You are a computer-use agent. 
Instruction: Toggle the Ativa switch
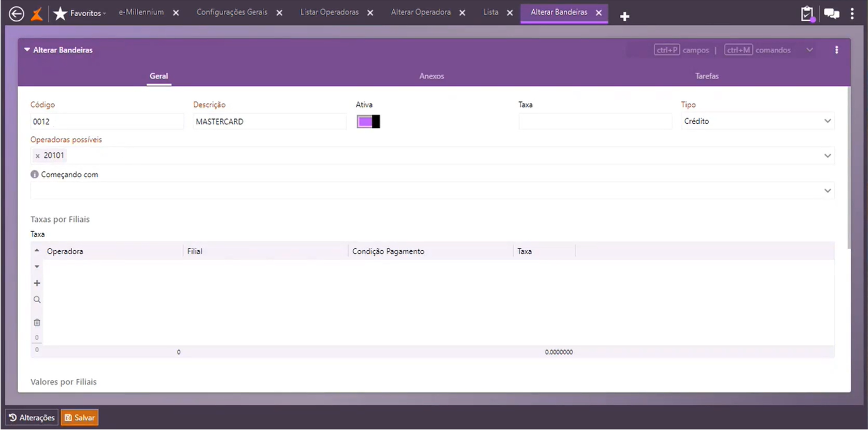click(368, 121)
